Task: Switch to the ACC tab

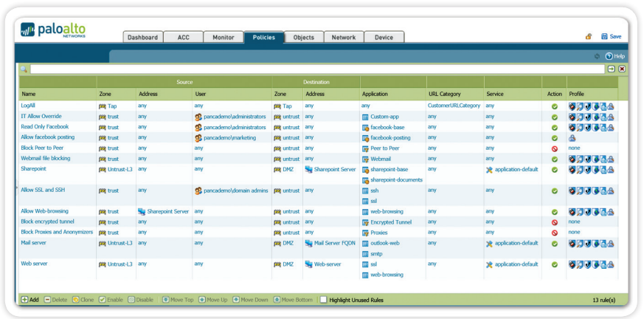Action: [x=183, y=37]
